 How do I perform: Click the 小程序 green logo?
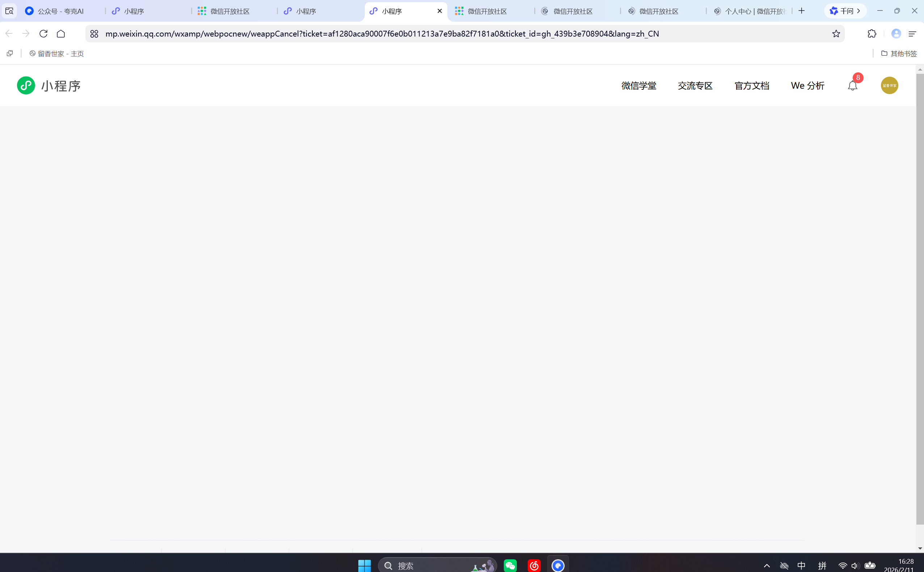coord(26,85)
